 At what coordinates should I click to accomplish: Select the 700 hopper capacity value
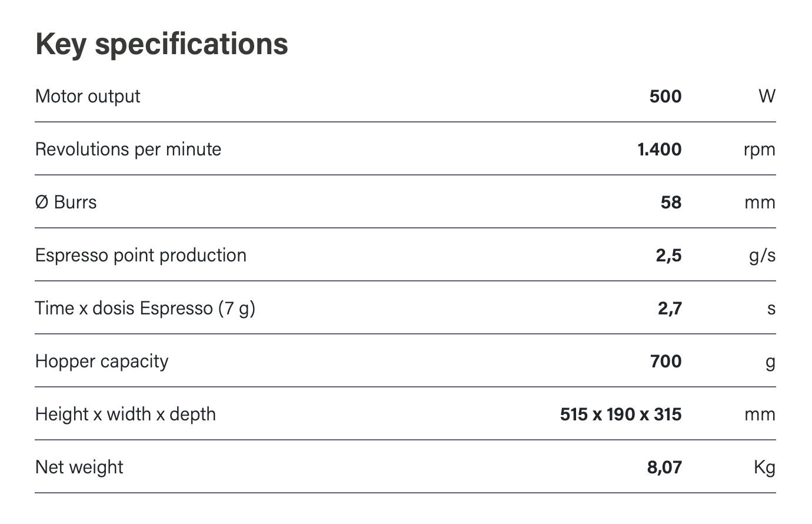(x=665, y=361)
